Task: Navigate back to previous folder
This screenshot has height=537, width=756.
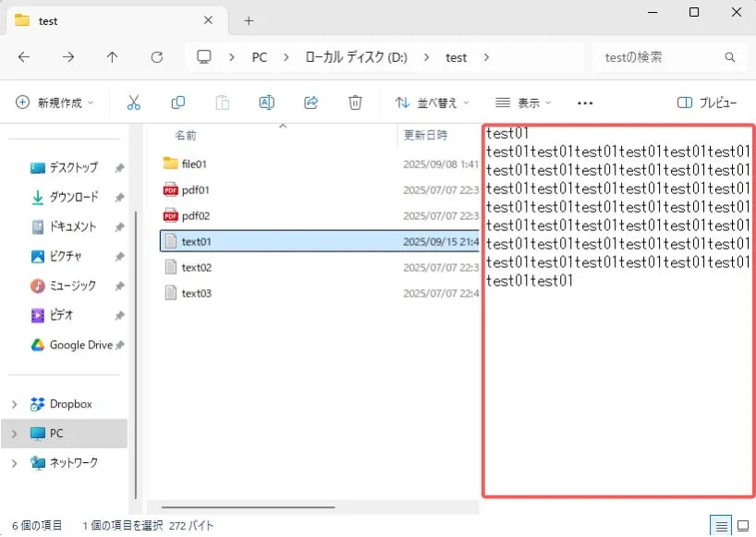Action: click(x=24, y=57)
